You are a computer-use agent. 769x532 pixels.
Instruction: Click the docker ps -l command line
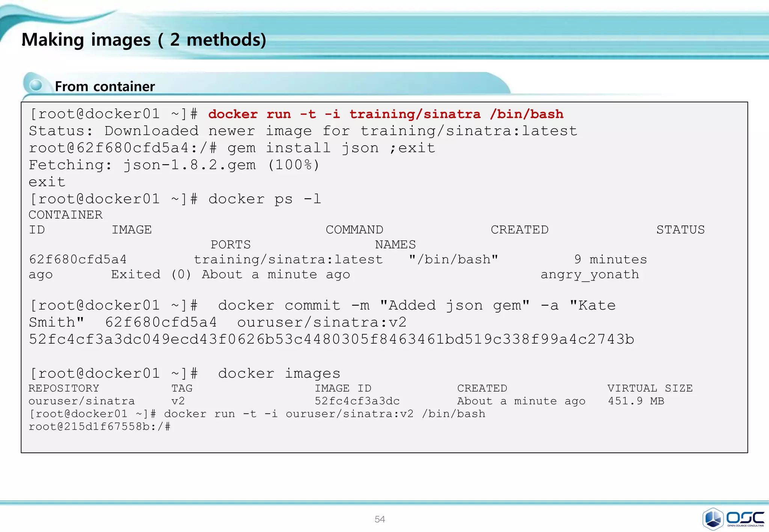point(175,199)
